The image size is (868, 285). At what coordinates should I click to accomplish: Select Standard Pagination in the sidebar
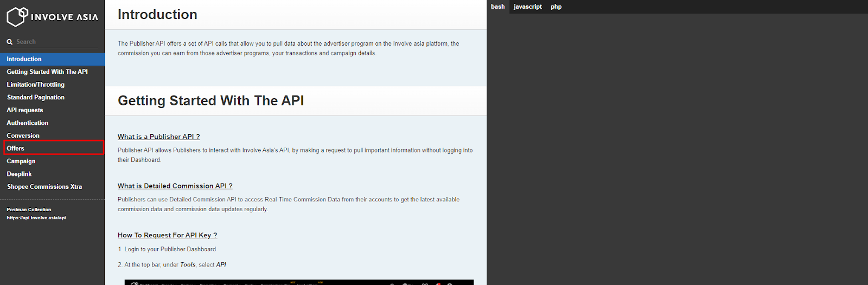pyautogui.click(x=36, y=97)
